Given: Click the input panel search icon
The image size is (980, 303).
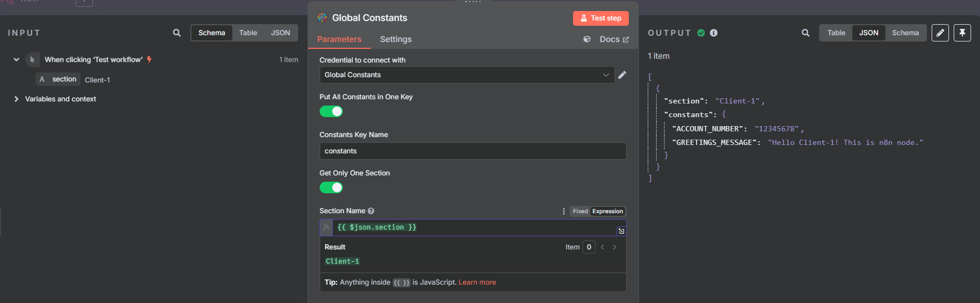Looking at the screenshot, I should 177,33.
